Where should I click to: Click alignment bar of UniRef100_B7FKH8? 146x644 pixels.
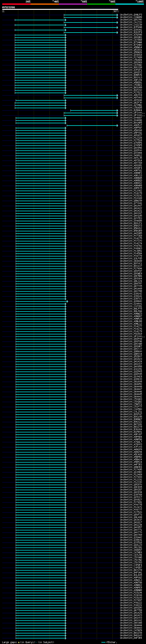pos(91,27)
